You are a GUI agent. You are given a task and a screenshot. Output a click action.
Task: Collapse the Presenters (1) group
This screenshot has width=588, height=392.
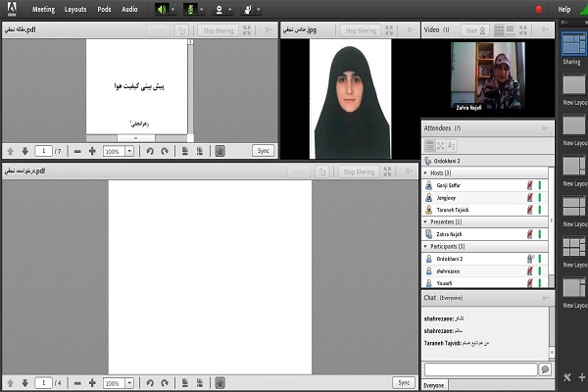click(425, 222)
